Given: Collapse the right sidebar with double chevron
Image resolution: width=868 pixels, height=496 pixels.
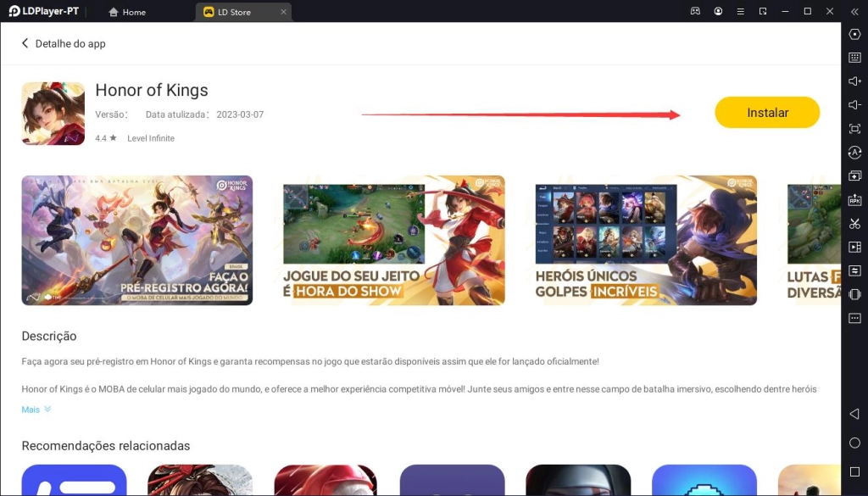Looking at the screenshot, I should point(852,12).
